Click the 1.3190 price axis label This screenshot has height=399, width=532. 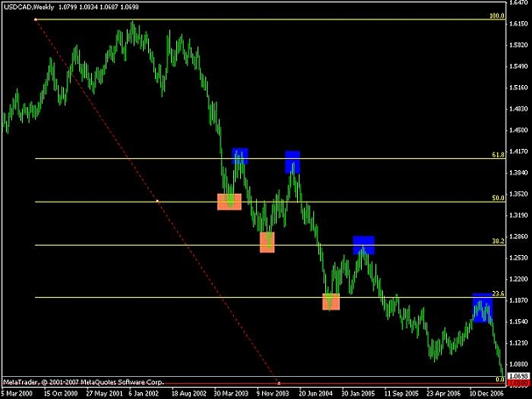[518, 215]
